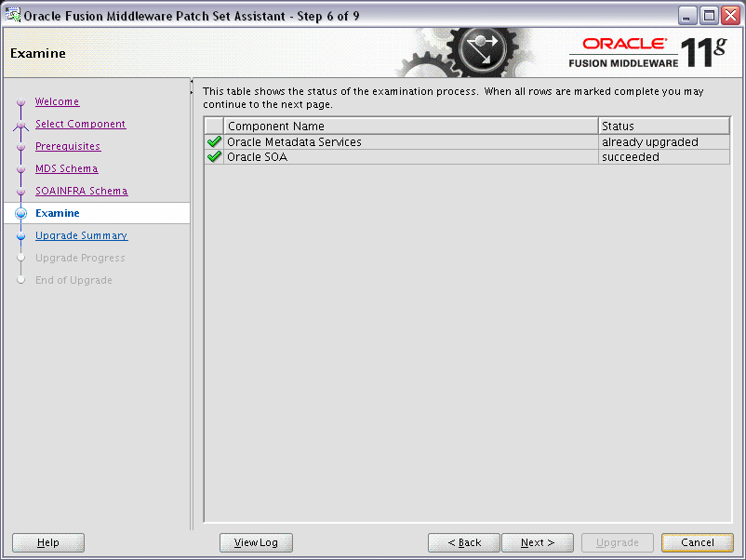Open the Select Component step
746x560 pixels.
click(x=80, y=124)
